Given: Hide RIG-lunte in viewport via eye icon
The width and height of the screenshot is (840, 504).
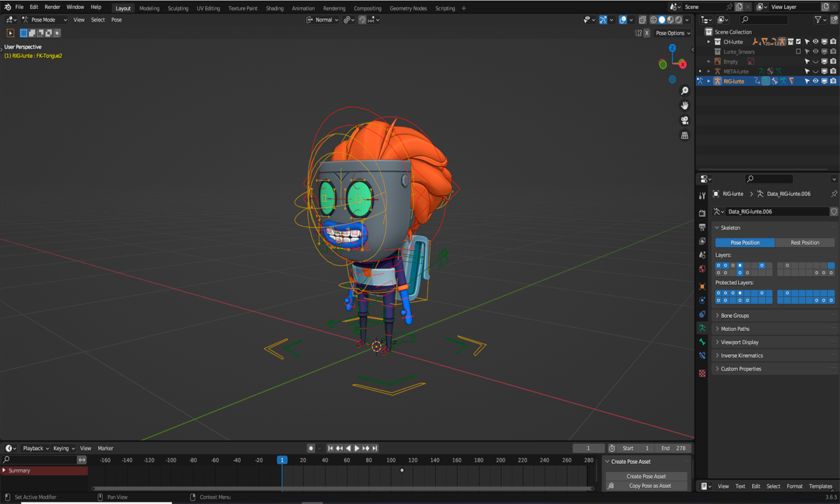Looking at the screenshot, I should pos(815,81).
